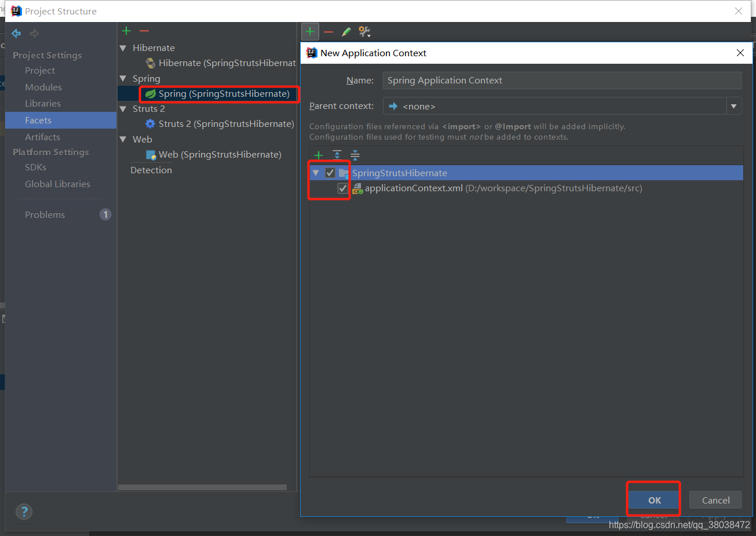756x536 pixels.
Task: Click the Problems count badge showing 1
Action: [105, 214]
